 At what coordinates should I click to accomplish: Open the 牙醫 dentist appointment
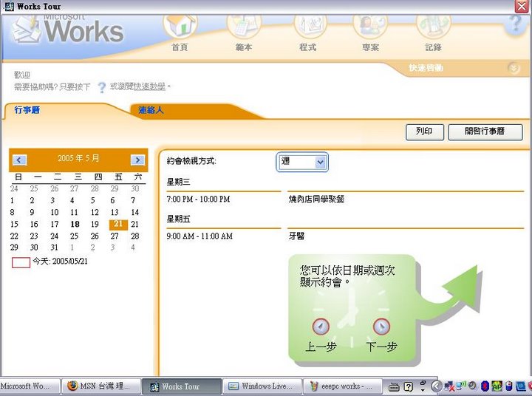[296, 236]
